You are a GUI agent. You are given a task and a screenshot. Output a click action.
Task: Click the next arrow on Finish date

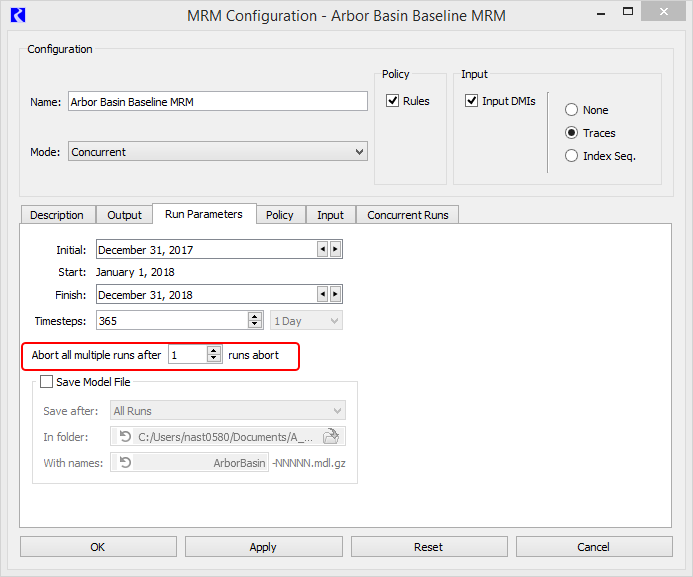335,294
